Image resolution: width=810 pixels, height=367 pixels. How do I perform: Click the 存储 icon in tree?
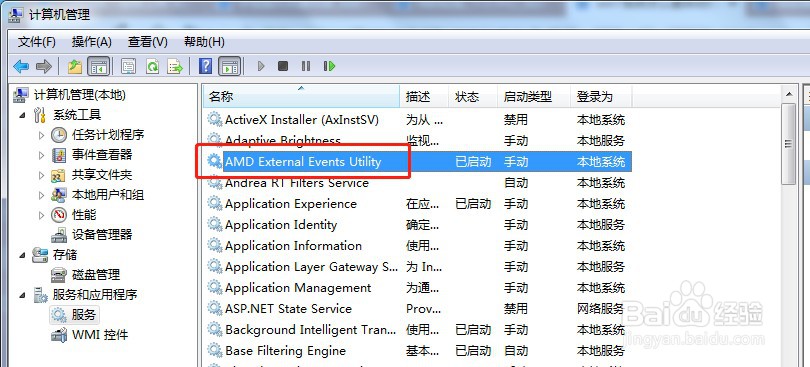tap(40, 255)
